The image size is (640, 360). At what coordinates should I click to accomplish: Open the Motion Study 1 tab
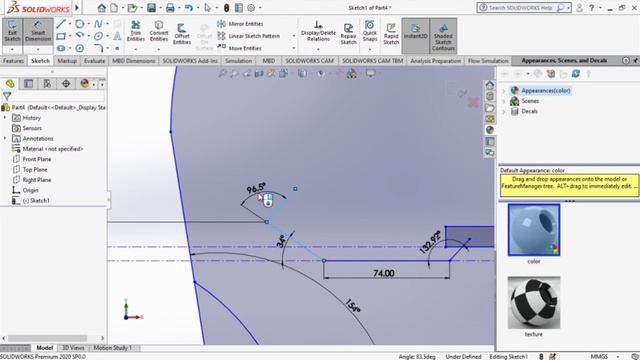tap(113, 348)
